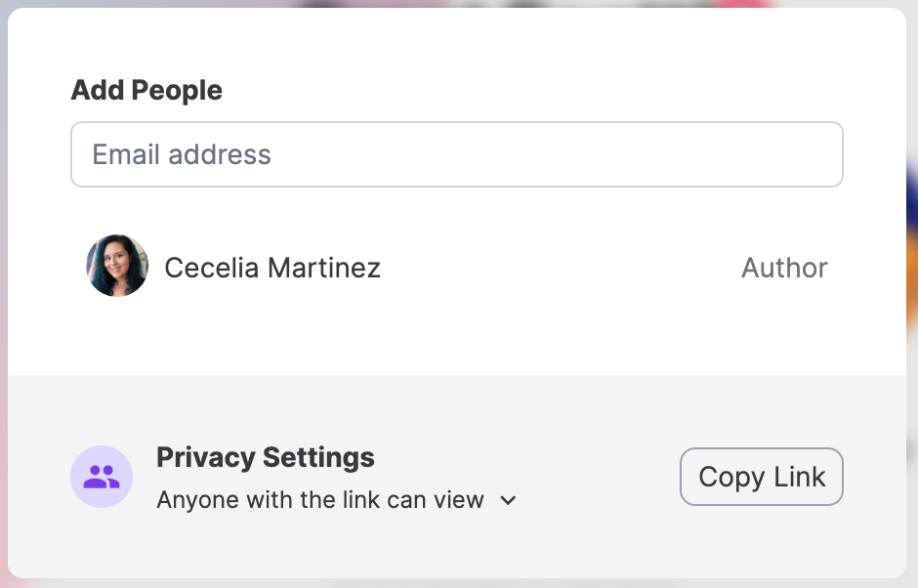Click the Privacy Settings heading

[x=266, y=457]
